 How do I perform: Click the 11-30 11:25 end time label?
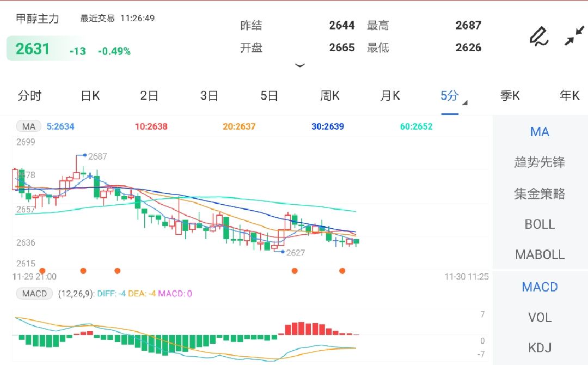467,277
